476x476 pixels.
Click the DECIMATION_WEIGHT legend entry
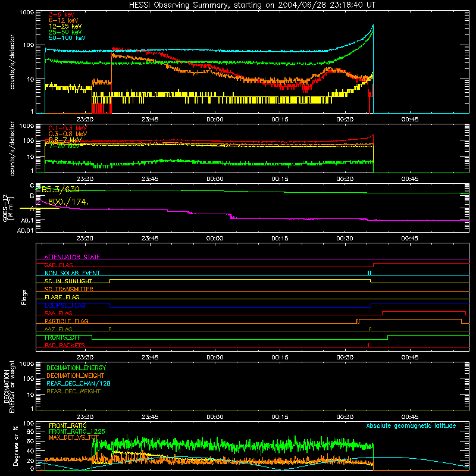(x=76, y=375)
